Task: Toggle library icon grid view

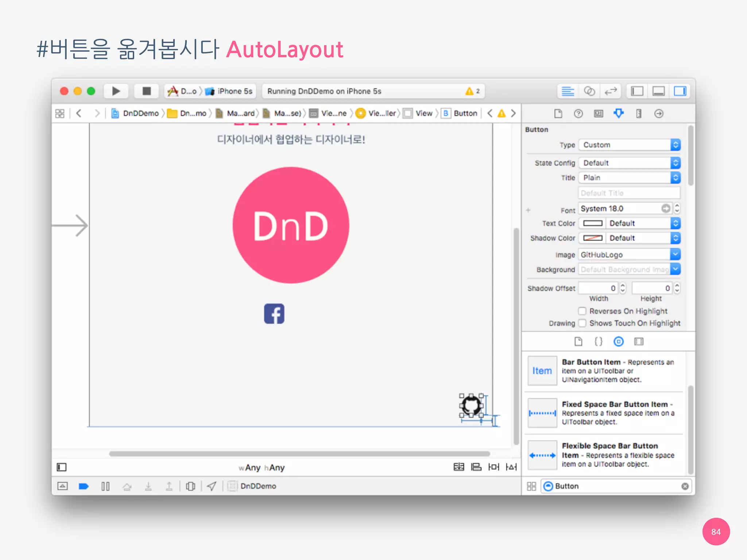Action: (x=531, y=486)
